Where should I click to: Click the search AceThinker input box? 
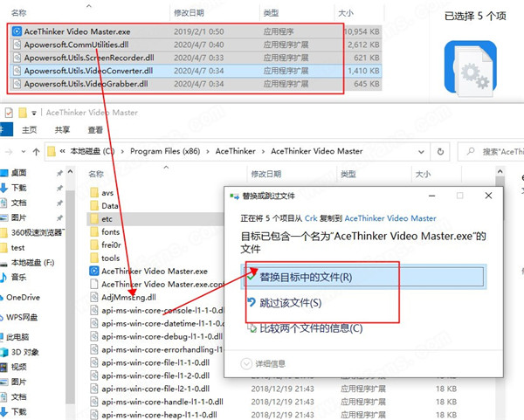click(491, 152)
